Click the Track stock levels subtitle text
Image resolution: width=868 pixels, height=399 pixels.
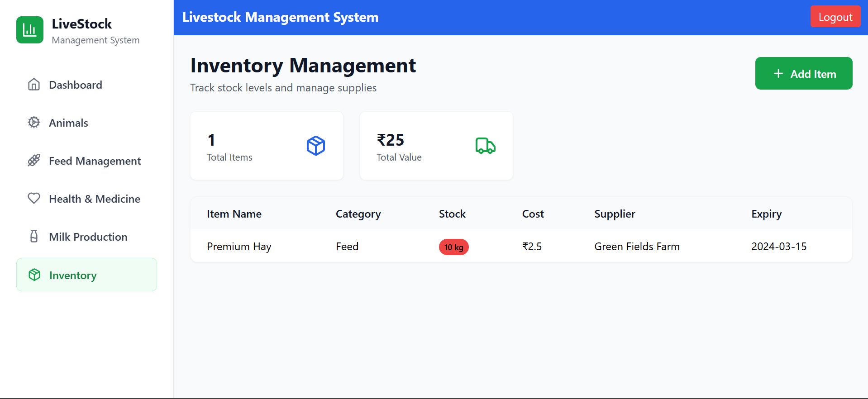click(x=283, y=88)
